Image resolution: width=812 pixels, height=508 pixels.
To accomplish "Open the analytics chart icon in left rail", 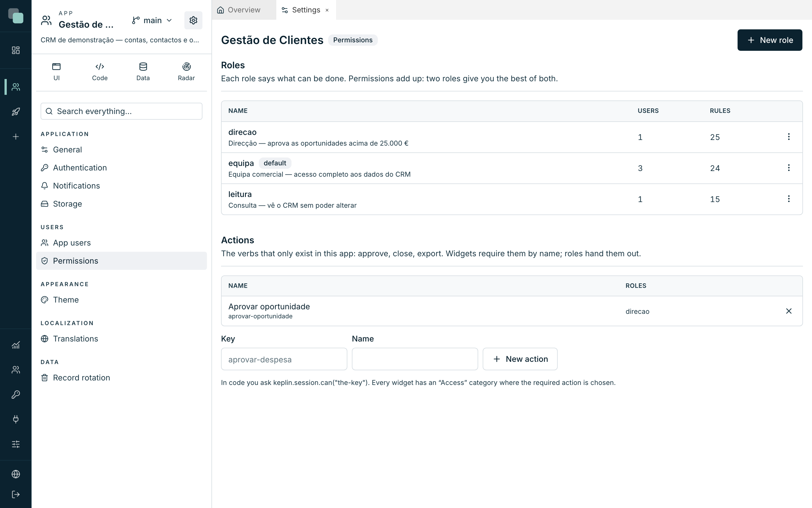I will tap(16, 345).
